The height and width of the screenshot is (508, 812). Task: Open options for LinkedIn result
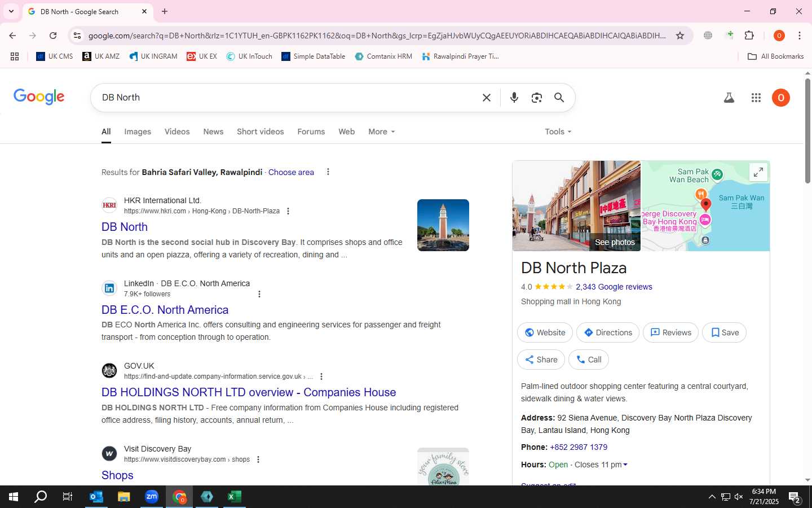click(x=259, y=294)
